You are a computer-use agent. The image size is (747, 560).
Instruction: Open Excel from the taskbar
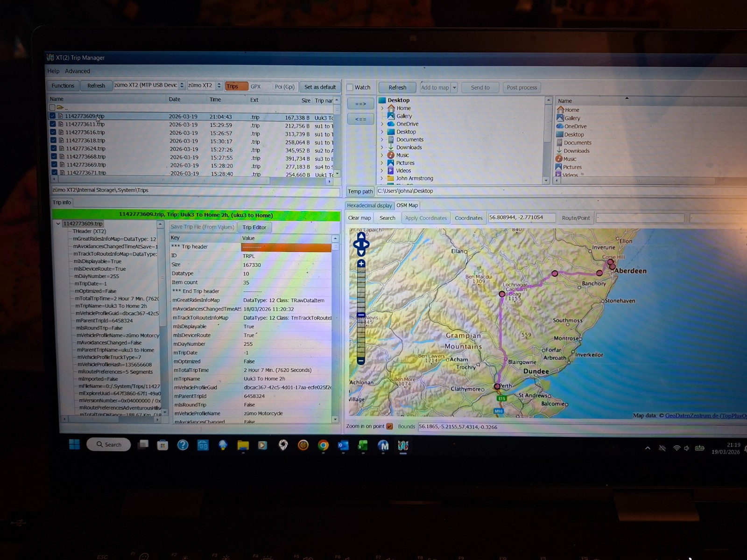click(363, 446)
